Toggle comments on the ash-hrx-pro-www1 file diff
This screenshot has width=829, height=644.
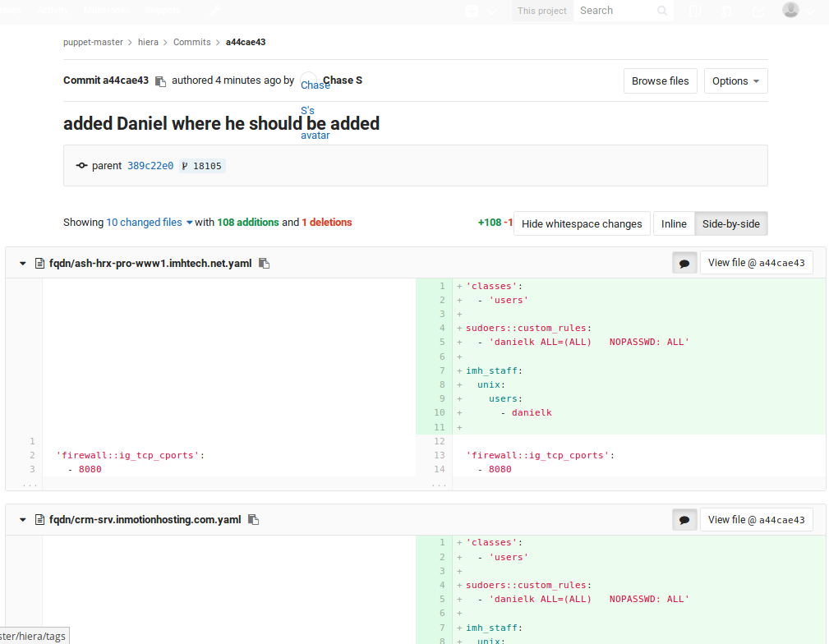[684, 263]
